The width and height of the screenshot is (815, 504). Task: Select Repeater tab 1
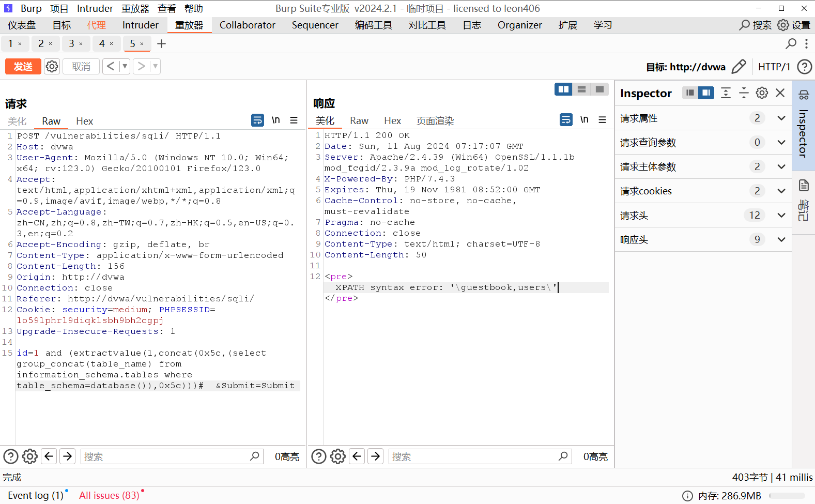[x=10, y=43]
